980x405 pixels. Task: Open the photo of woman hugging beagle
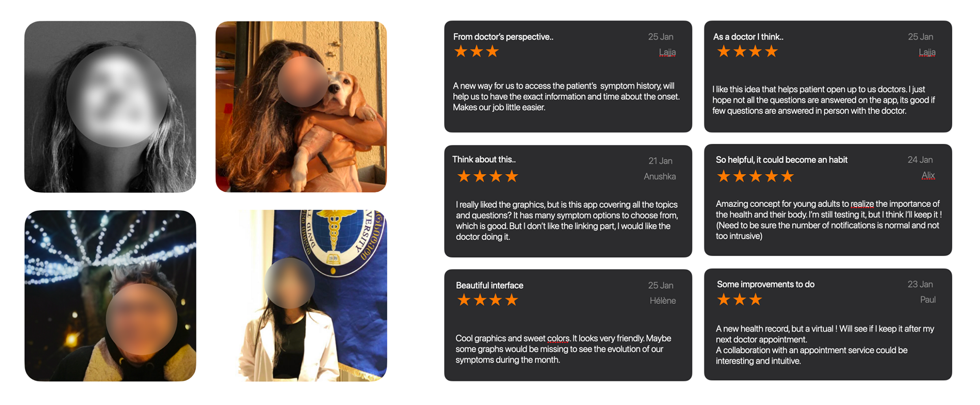pyautogui.click(x=301, y=107)
